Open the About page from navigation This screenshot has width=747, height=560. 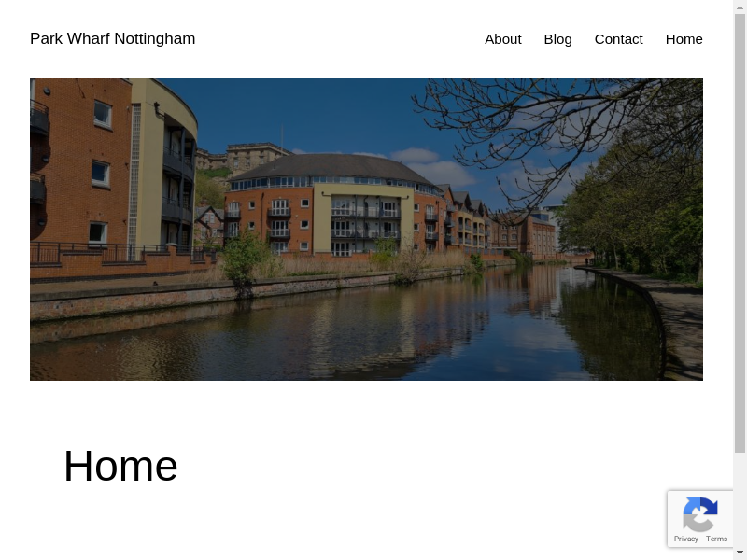click(502, 39)
